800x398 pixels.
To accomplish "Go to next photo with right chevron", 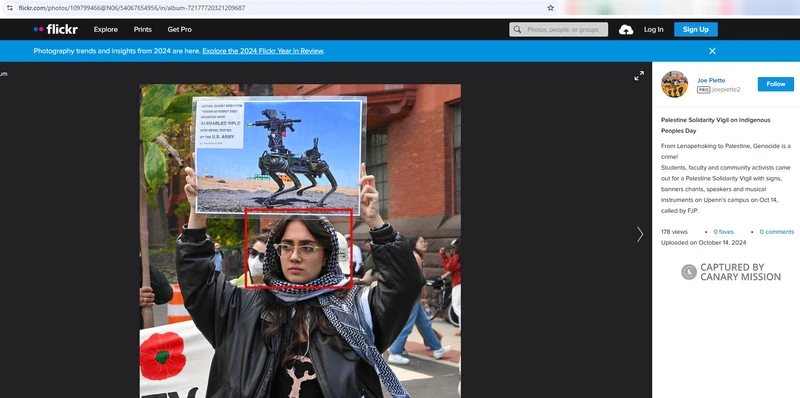I will pos(640,234).
